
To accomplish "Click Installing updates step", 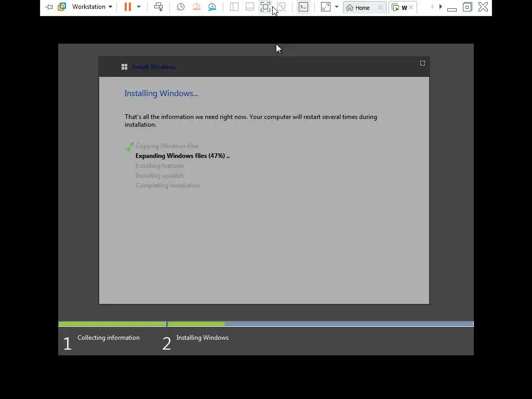I will point(159,176).
